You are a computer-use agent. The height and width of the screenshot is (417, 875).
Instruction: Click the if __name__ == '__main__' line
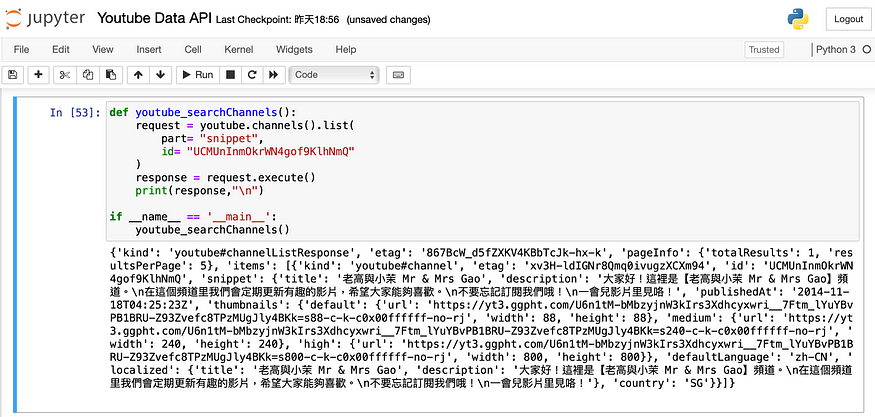193,217
